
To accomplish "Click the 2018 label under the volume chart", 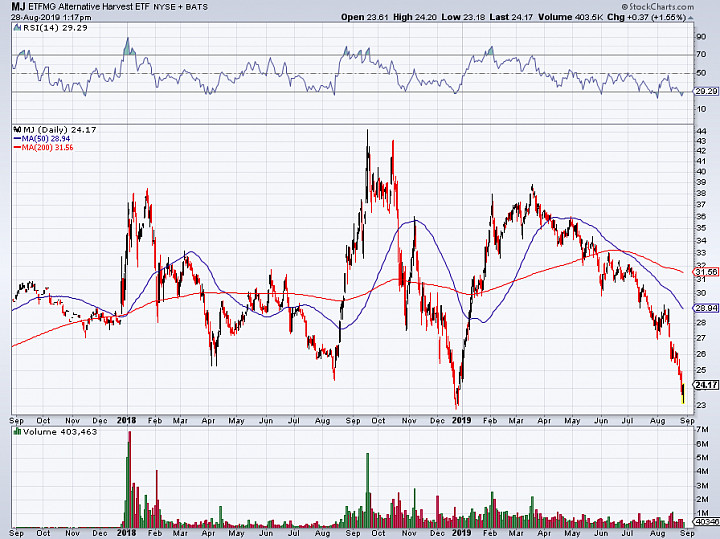I will click(126, 533).
